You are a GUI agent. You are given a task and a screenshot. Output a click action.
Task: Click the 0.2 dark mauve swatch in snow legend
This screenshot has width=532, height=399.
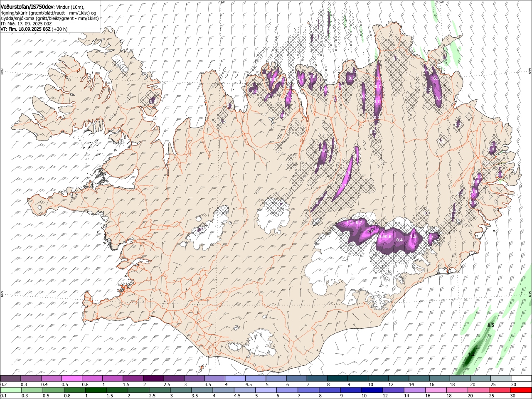(x=10, y=378)
